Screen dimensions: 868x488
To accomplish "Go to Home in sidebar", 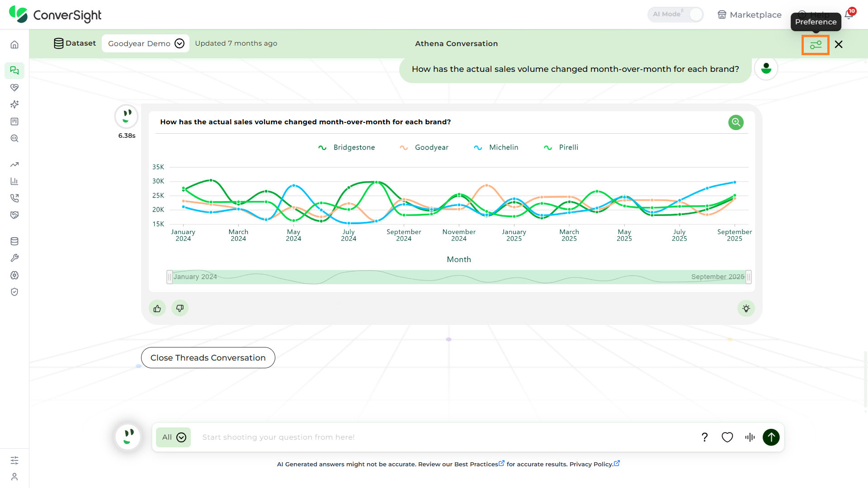I will coord(14,45).
